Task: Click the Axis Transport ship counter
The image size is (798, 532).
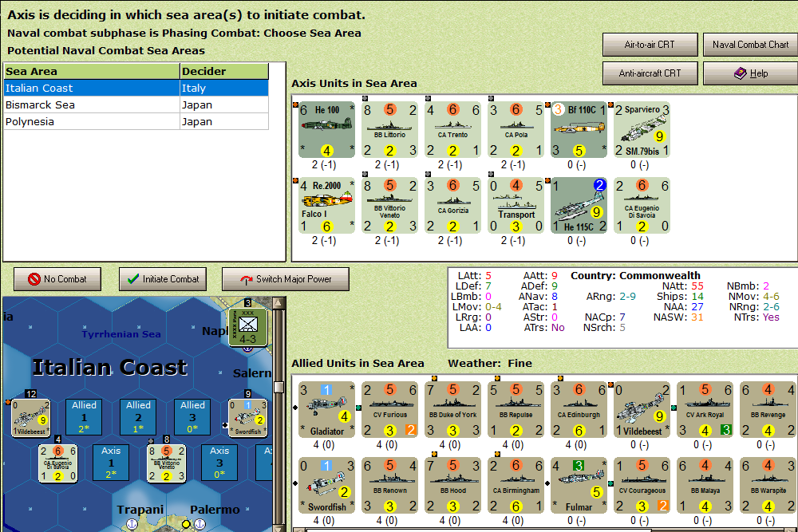Action: [516, 206]
